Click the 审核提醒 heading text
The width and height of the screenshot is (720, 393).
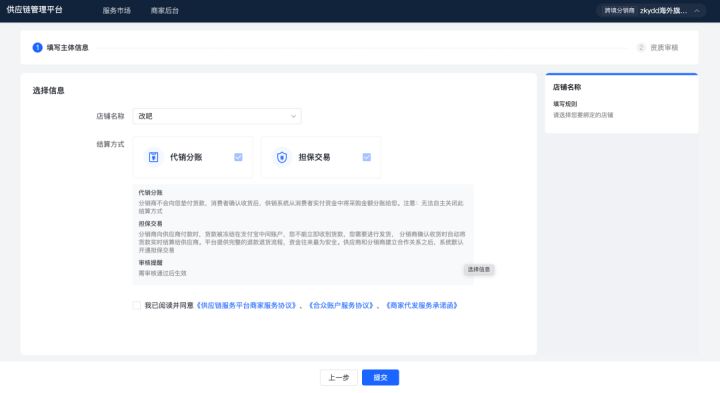(x=150, y=263)
